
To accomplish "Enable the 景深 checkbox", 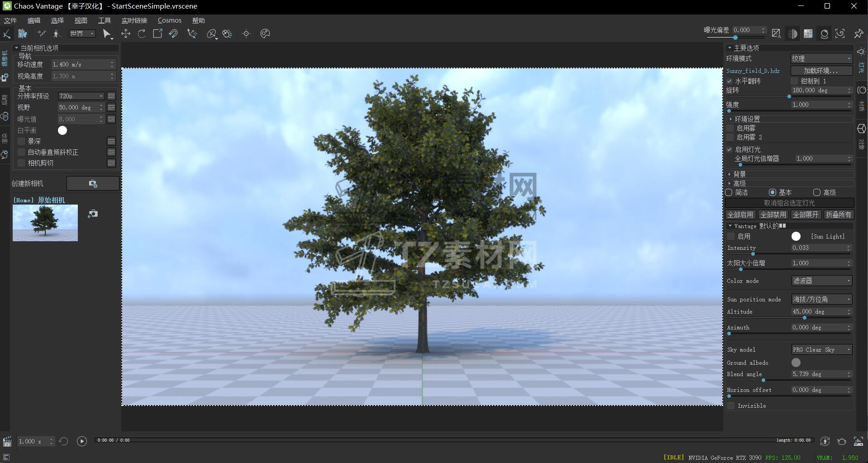I will (x=21, y=141).
